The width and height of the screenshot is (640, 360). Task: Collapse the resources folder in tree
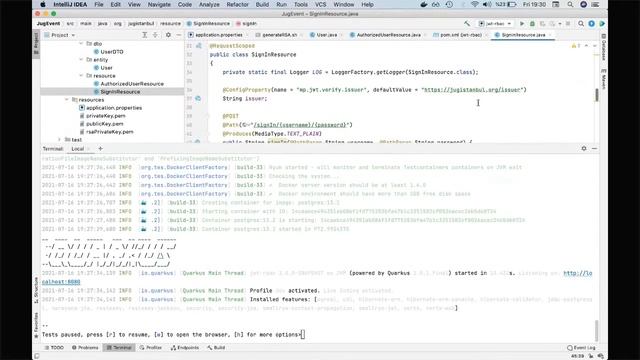click(x=67, y=100)
